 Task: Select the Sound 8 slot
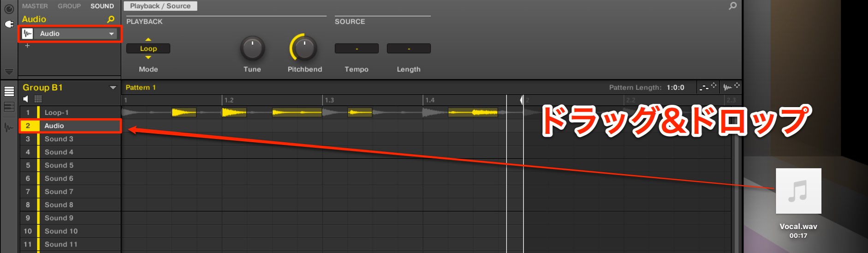71,205
